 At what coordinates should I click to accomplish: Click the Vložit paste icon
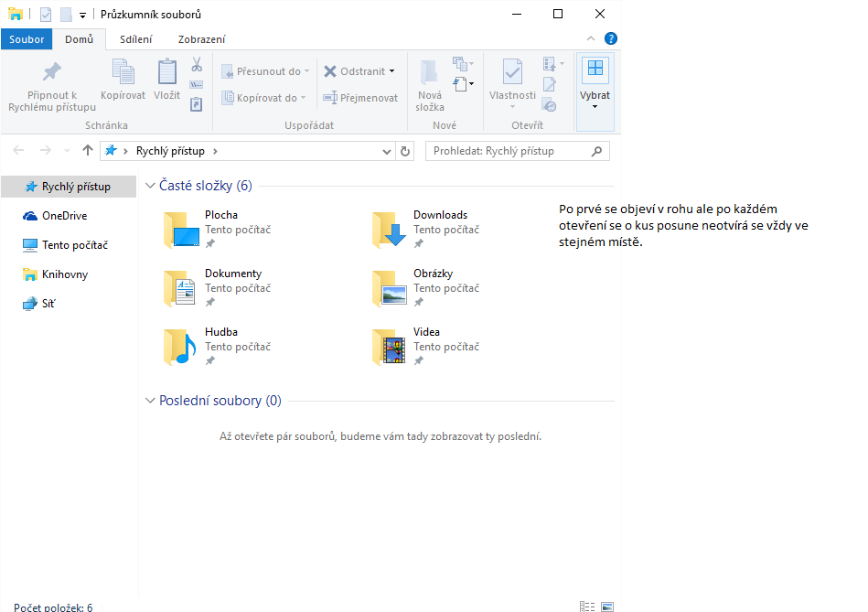166,72
